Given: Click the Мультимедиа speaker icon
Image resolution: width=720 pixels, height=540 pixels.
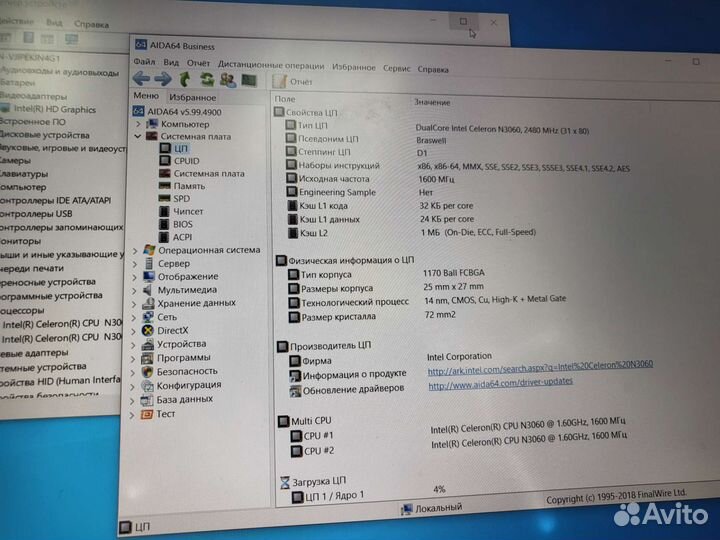Looking at the screenshot, I should pos(148,290).
